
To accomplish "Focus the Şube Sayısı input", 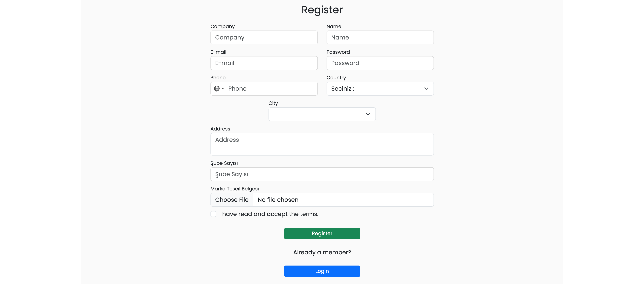I will tap(322, 174).
